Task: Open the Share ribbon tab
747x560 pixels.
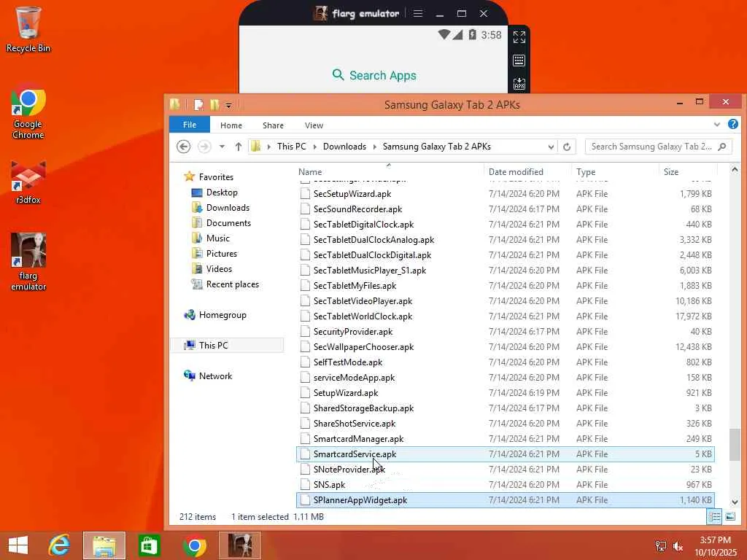Action: tap(273, 125)
